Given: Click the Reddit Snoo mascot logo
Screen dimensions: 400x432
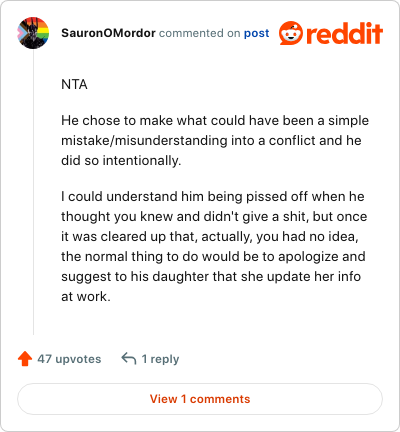Looking at the screenshot, I should pos(291,33).
